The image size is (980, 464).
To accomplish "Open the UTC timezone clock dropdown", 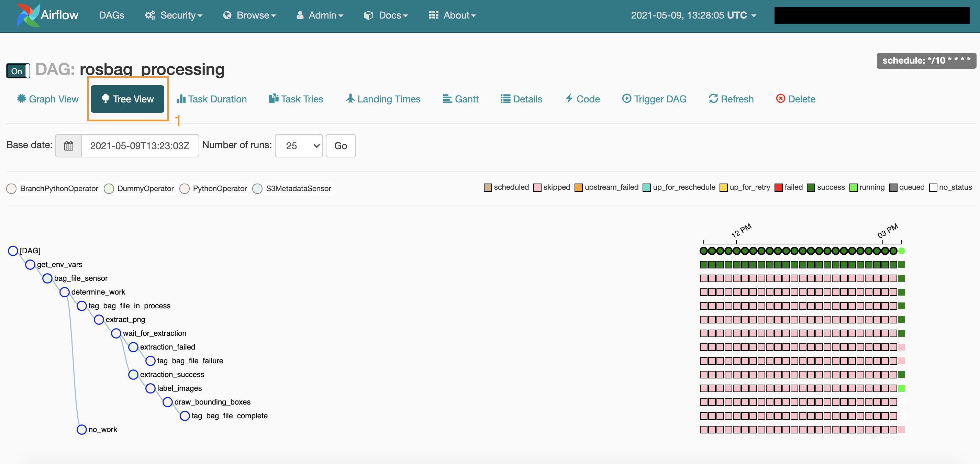I will pyautogui.click(x=693, y=15).
